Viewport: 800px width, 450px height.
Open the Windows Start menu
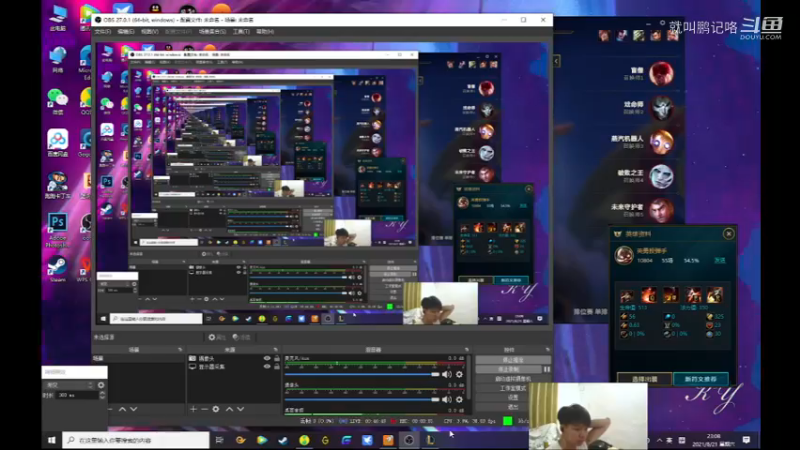click(x=52, y=440)
